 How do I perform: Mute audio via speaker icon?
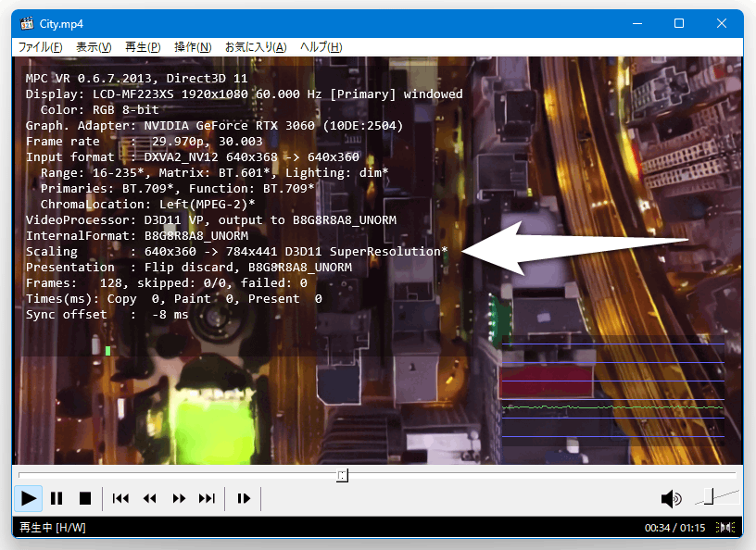tap(671, 499)
